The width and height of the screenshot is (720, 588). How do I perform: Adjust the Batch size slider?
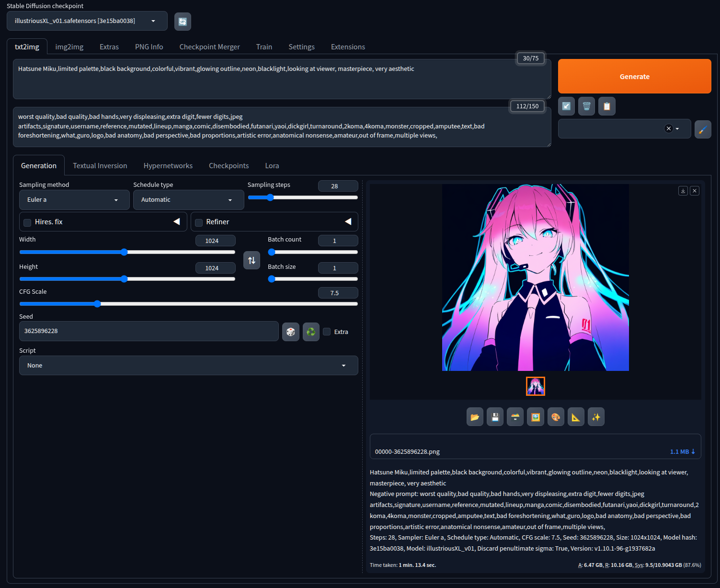(313, 279)
